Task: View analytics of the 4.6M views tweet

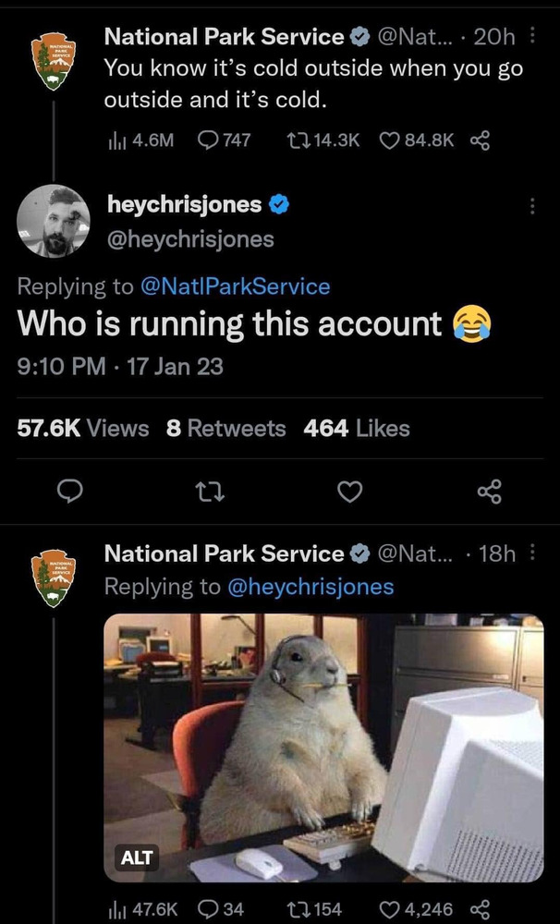Action: coord(116,140)
